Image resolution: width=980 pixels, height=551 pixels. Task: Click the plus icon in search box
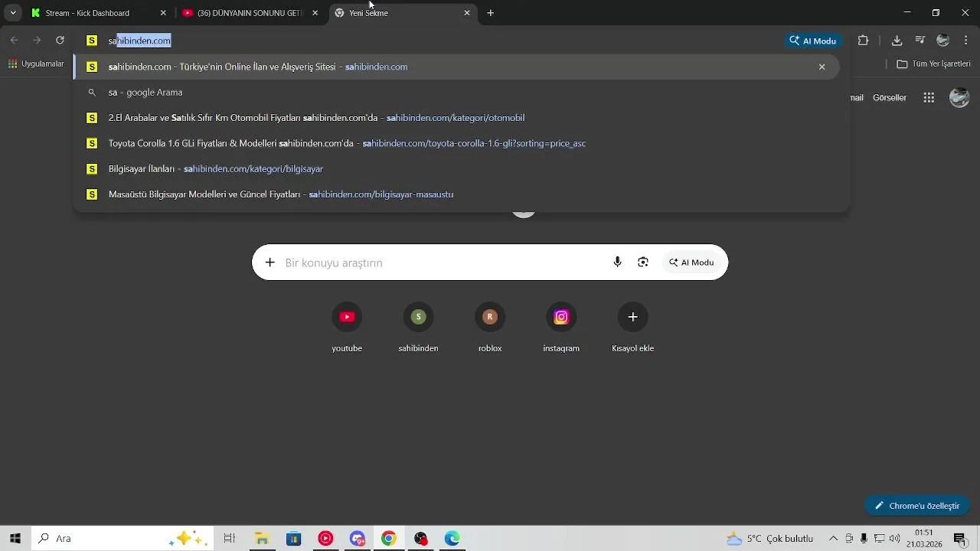269,262
